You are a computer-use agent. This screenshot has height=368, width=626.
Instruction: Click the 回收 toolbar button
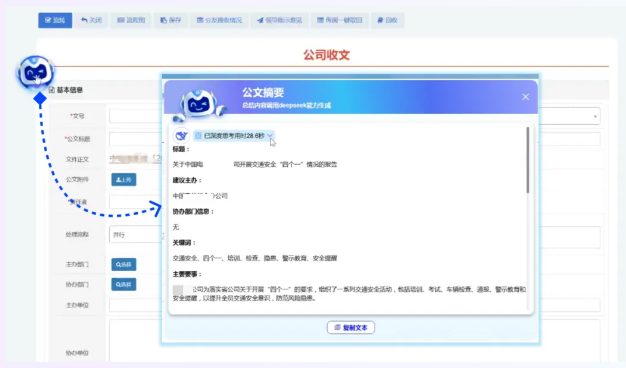[x=388, y=20]
